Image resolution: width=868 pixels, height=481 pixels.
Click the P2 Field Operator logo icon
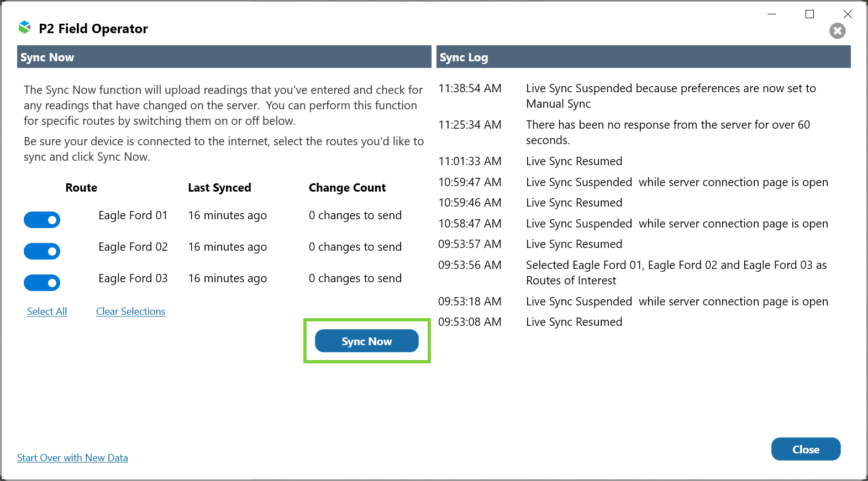tap(24, 27)
